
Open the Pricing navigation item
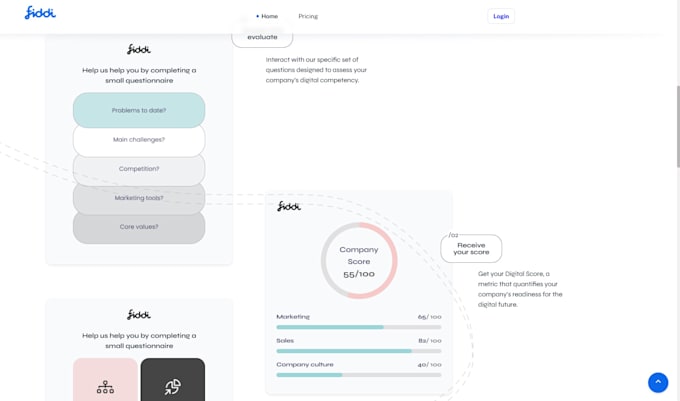coord(308,16)
